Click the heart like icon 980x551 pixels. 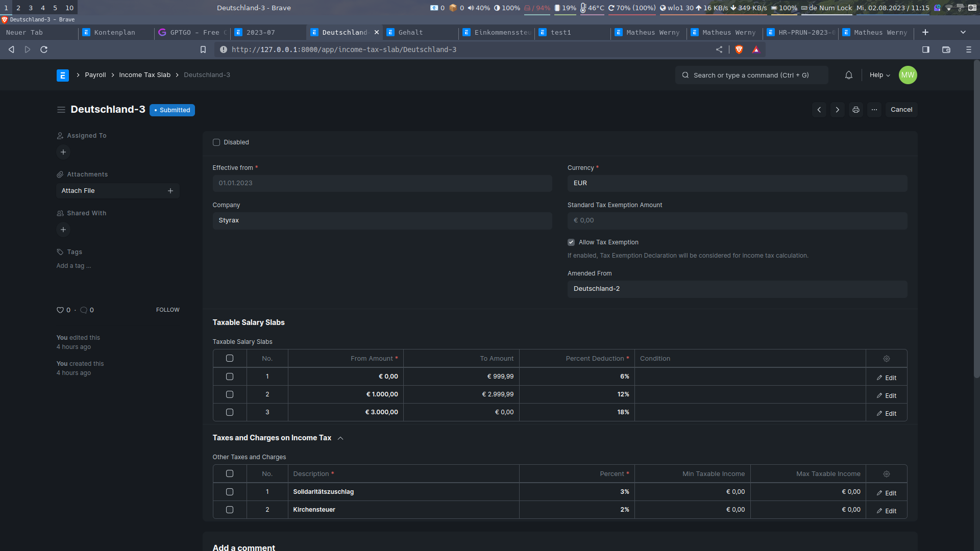tap(60, 310)
